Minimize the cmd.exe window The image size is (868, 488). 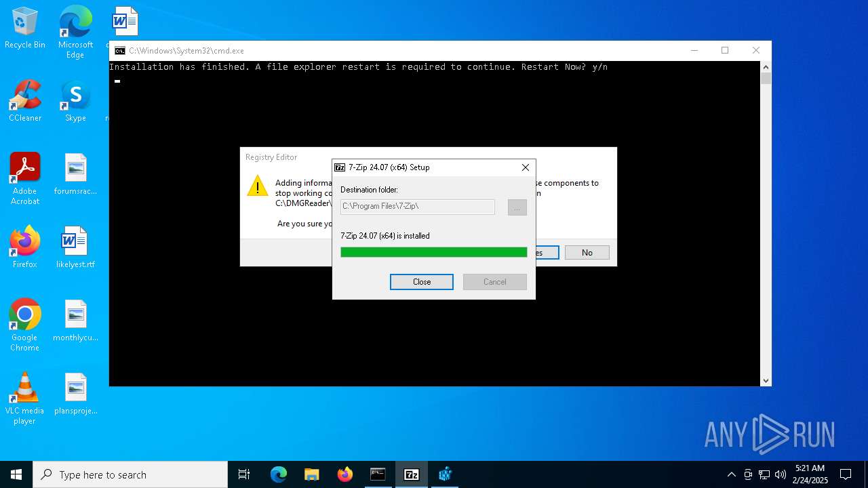[x=694, y=51]
